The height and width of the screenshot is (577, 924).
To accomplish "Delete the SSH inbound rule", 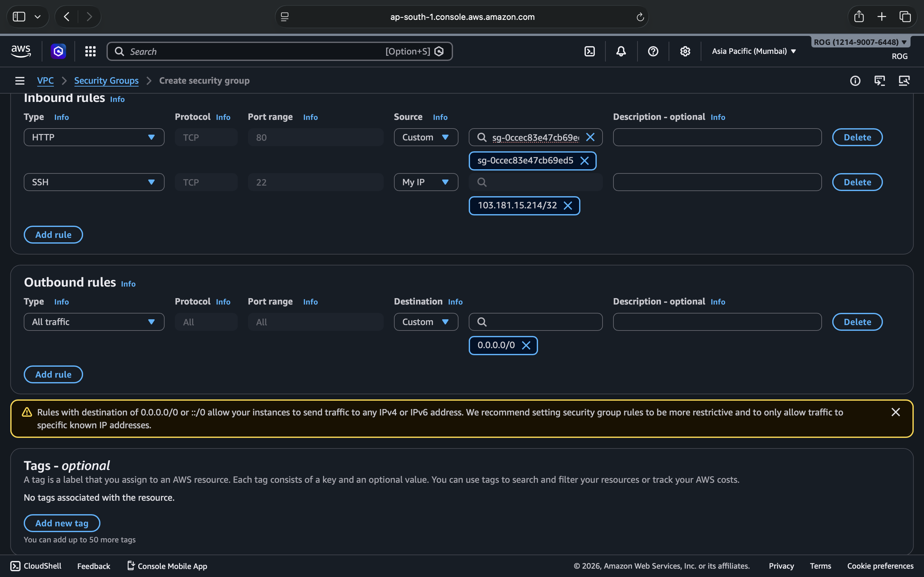I will click(x=857, y=182).
